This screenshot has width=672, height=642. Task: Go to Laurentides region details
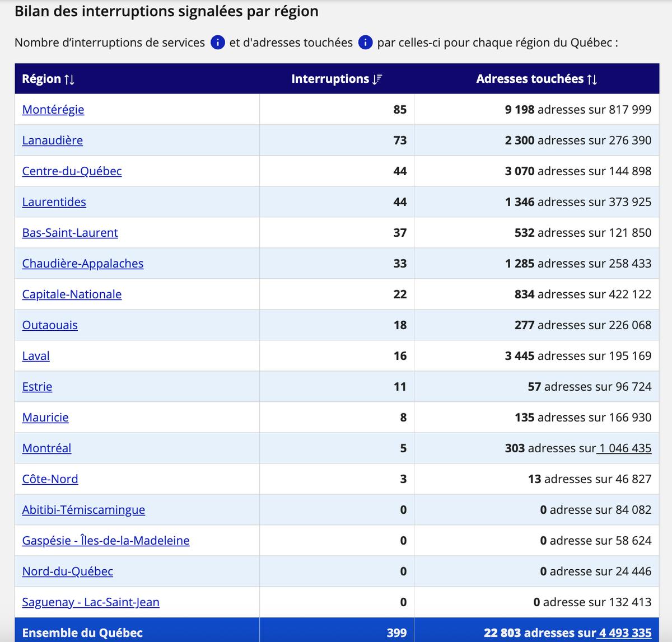[x=54, y=202]
